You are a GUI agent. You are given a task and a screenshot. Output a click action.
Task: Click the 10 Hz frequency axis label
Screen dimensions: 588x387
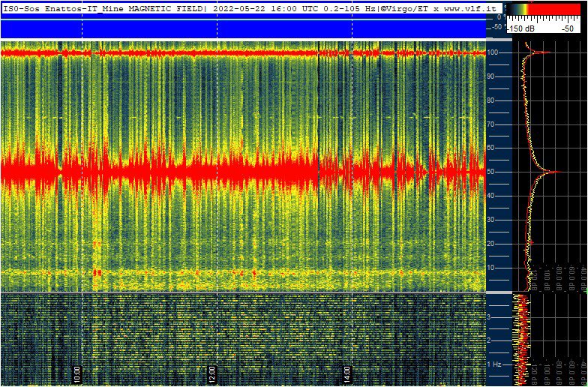(493, 268)
